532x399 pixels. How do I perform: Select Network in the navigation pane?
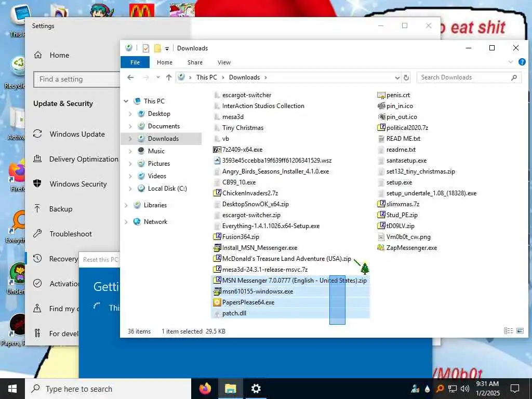click(155, 222)
